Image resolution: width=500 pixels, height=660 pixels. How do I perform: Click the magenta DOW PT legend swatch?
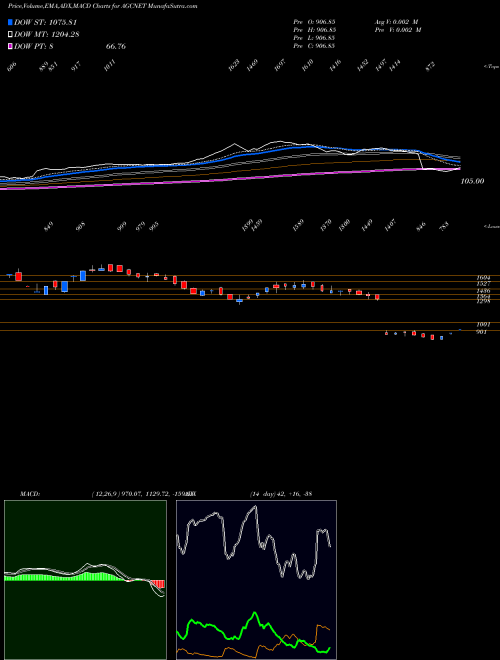(10, 46)
